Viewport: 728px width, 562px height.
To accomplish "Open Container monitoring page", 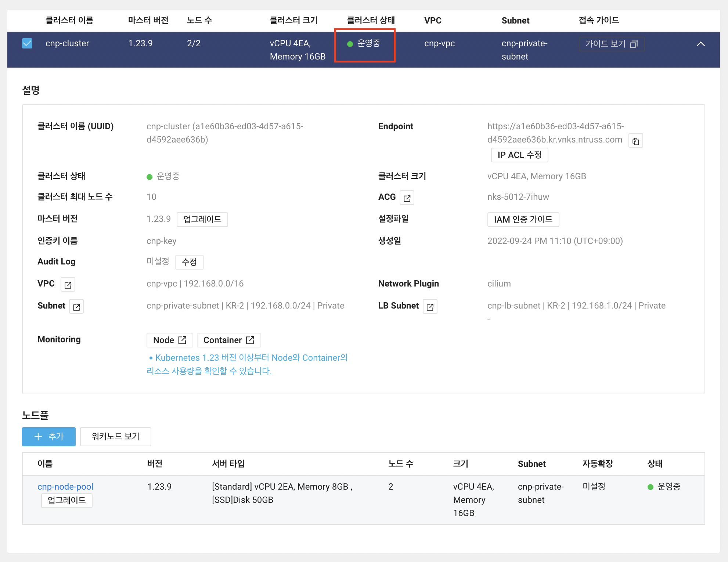I will [x=228, y=340].
